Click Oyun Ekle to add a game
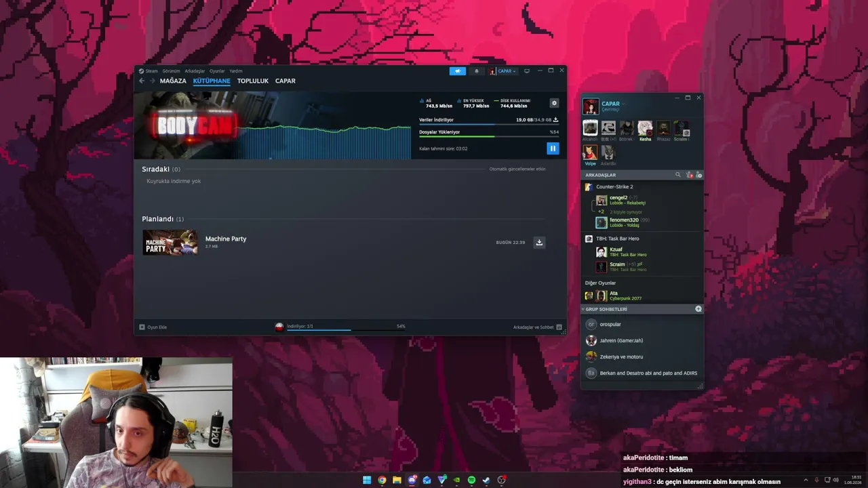The width and height of the screenshot is (868, 488). tap(153, 327)
